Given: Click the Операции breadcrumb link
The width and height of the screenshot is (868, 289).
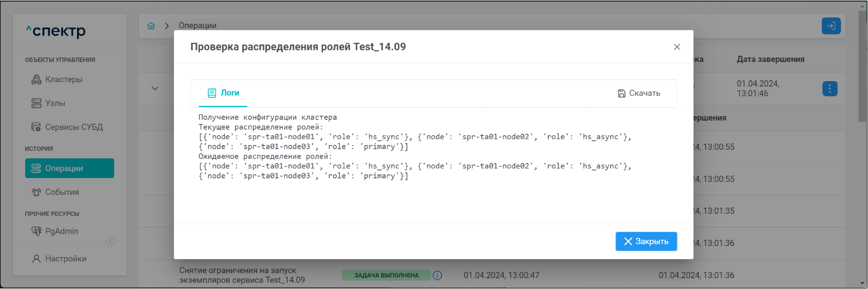Looking at the screenshot, I should [197, 26].
